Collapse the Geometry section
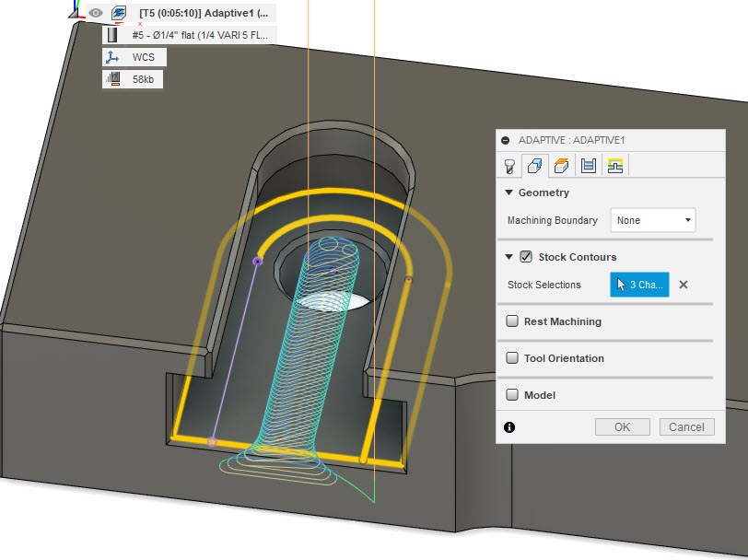Image resolution: width=748 pixels, height=560 pixels. 508,192
